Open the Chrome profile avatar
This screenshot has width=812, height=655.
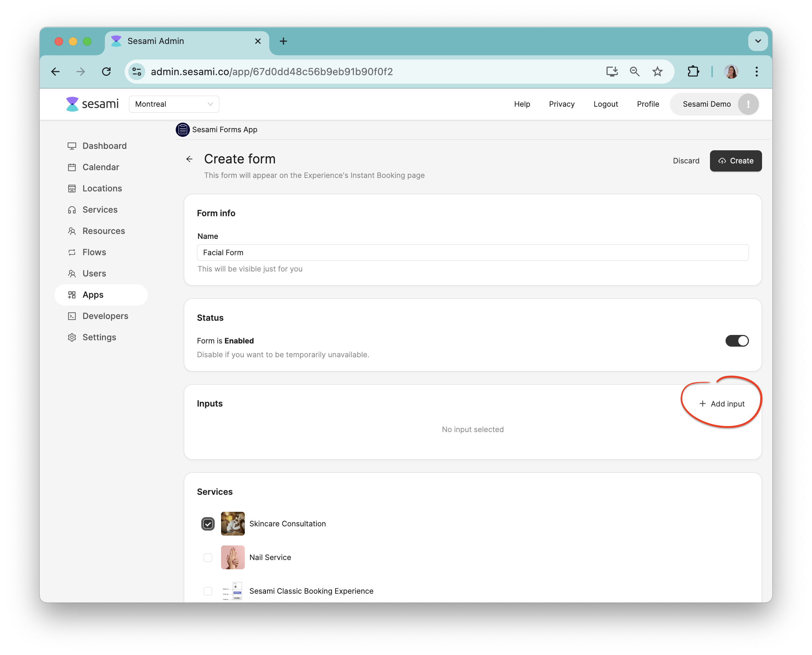click(731, 72)
